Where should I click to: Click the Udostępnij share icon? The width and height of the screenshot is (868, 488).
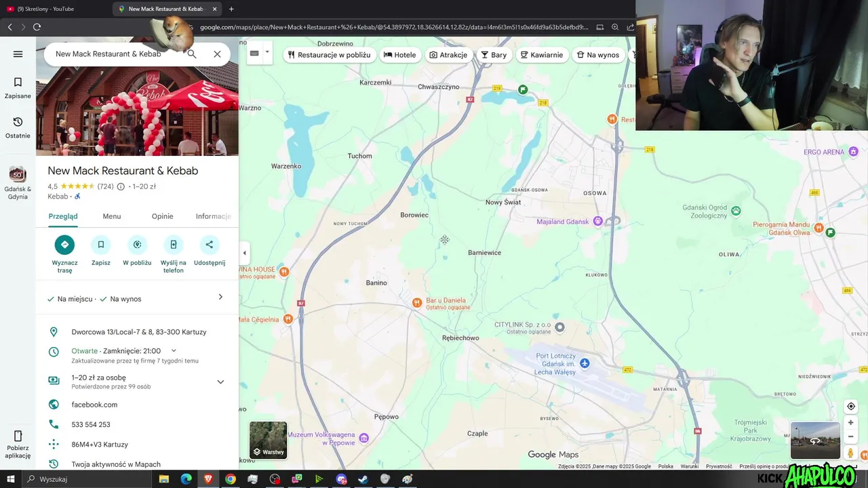click(209, 245)
